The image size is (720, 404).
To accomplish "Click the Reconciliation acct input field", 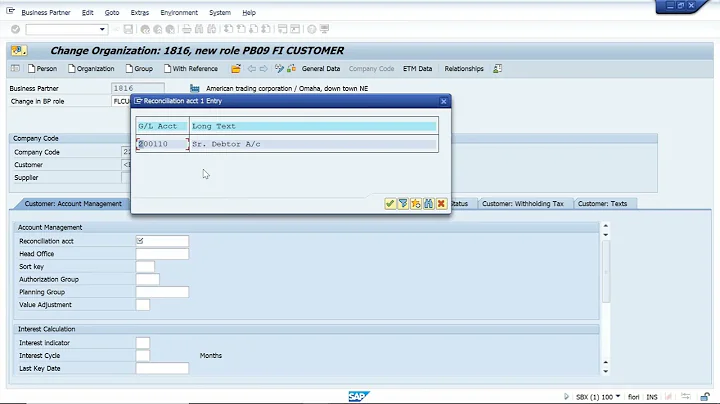I will click(162, 241).
